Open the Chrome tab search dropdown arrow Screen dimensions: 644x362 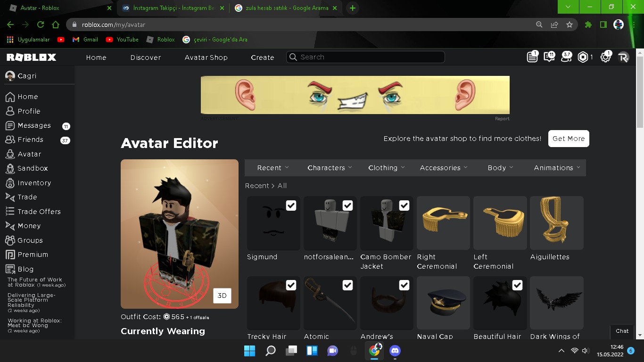568,7
